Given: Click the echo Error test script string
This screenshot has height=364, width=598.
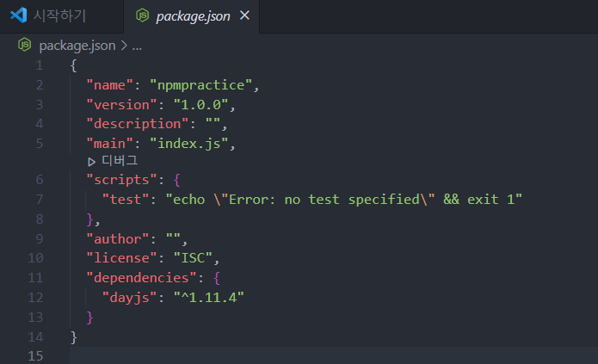Looking at the screenshot, I should (x=343, y=200).
